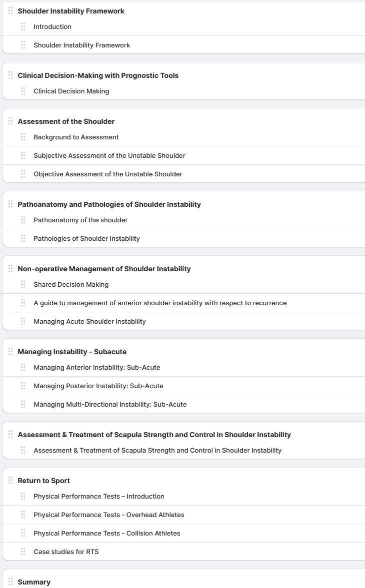Select Clinical Decision-Making with Prognostic Tools heading
365x588 pixels.
98,75
